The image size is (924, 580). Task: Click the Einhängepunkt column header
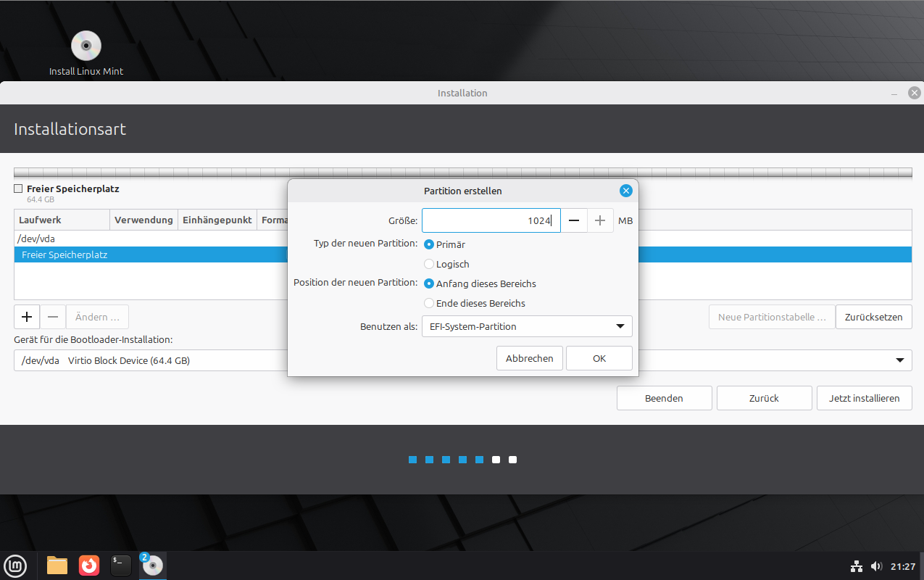(217, 220)
